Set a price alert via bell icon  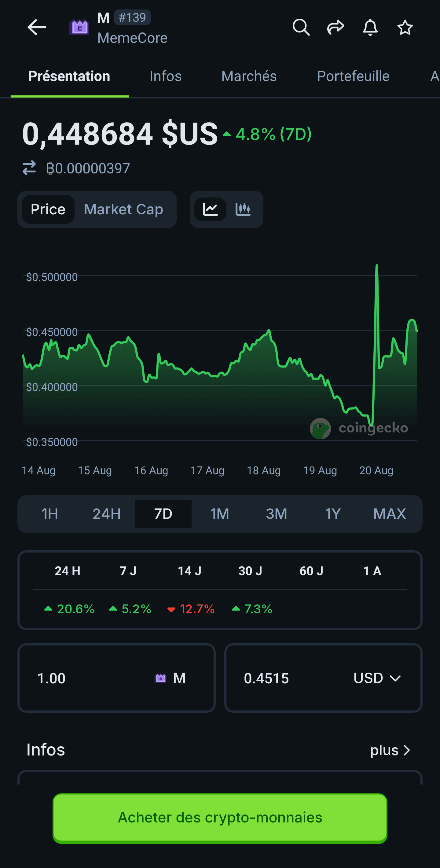pos(370,27)
